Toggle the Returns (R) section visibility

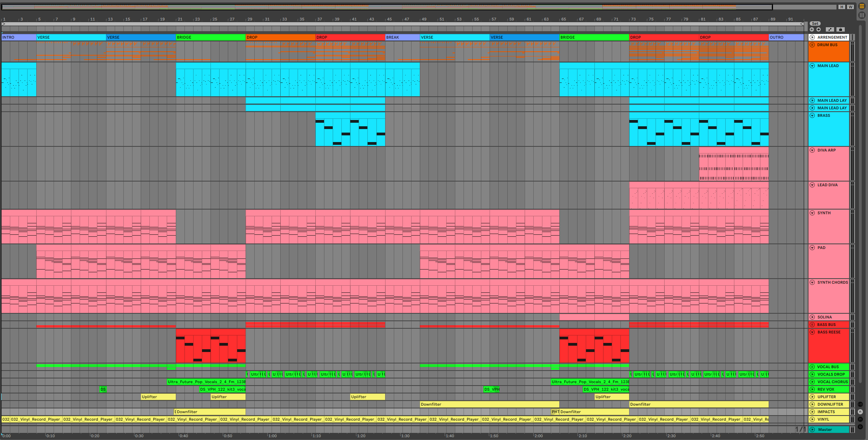pyautogui.click(x=860, y=412)
